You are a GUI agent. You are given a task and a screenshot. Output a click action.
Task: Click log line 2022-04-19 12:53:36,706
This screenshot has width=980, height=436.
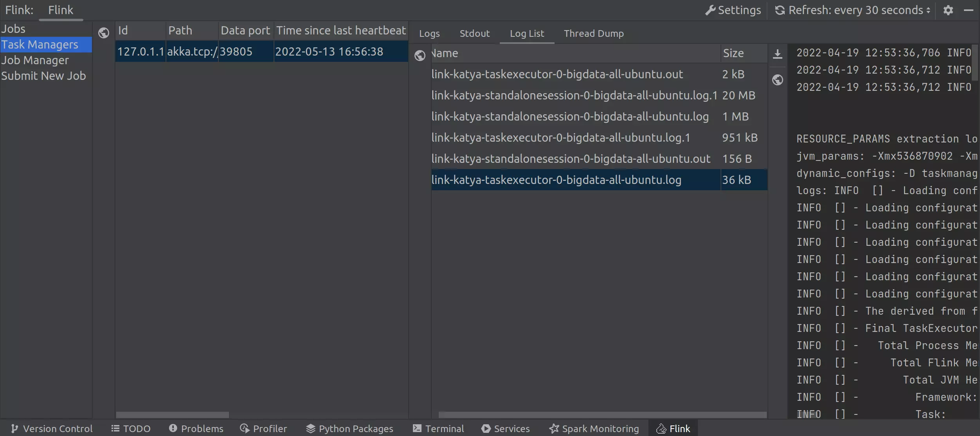click(x=884, y=53)
